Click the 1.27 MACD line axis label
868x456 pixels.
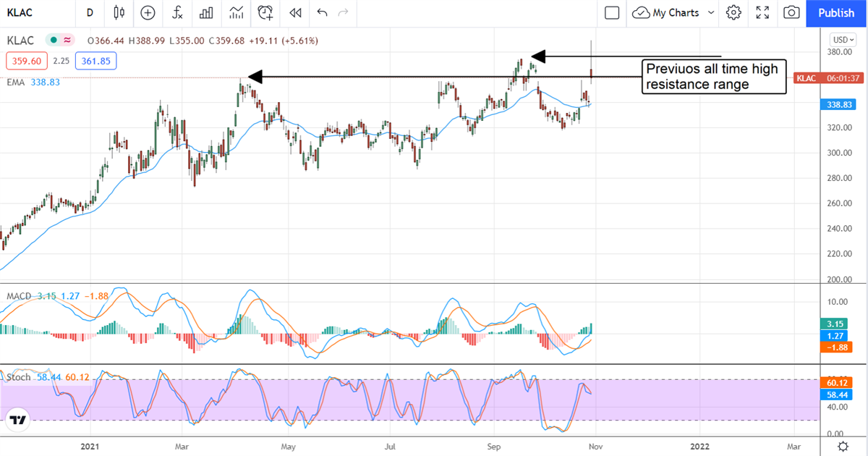click(x=833, y=336)
